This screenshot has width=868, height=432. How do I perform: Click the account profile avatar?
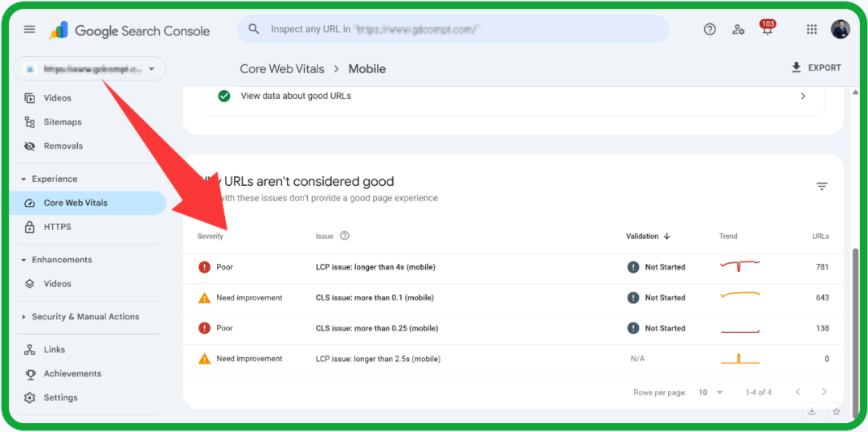(841, 30)
